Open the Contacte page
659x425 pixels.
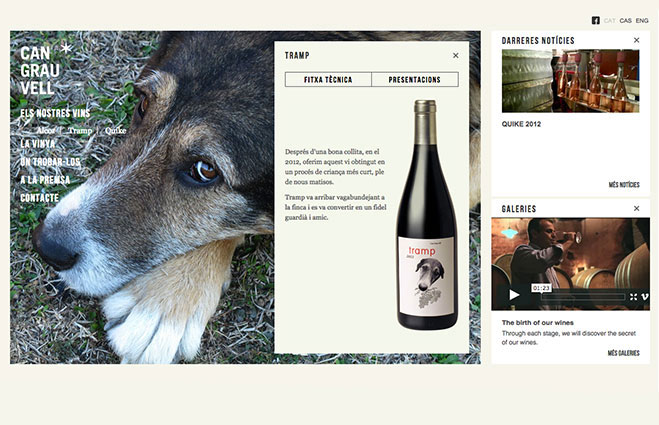pos(40,198)
